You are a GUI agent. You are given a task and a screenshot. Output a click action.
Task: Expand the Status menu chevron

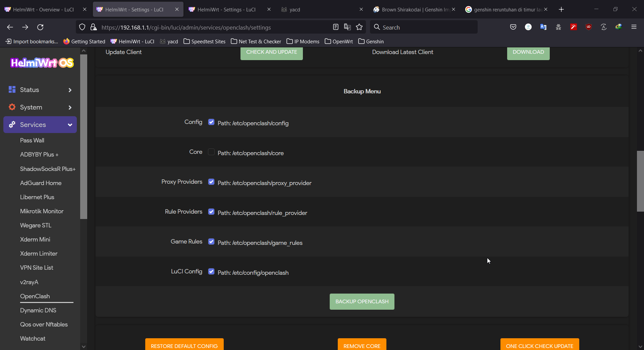[70, 90]
